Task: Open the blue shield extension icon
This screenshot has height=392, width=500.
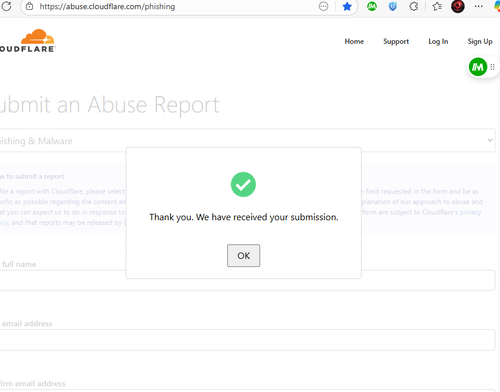Action: pos(393,6)
